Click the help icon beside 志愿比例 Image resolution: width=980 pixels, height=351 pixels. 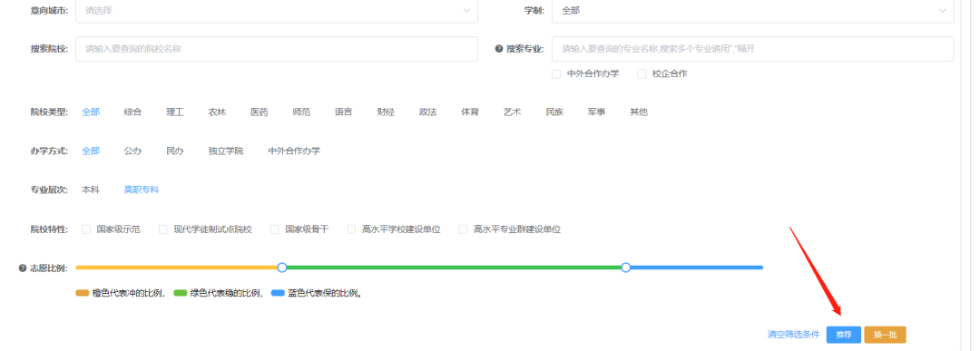[x=23, y=268]
